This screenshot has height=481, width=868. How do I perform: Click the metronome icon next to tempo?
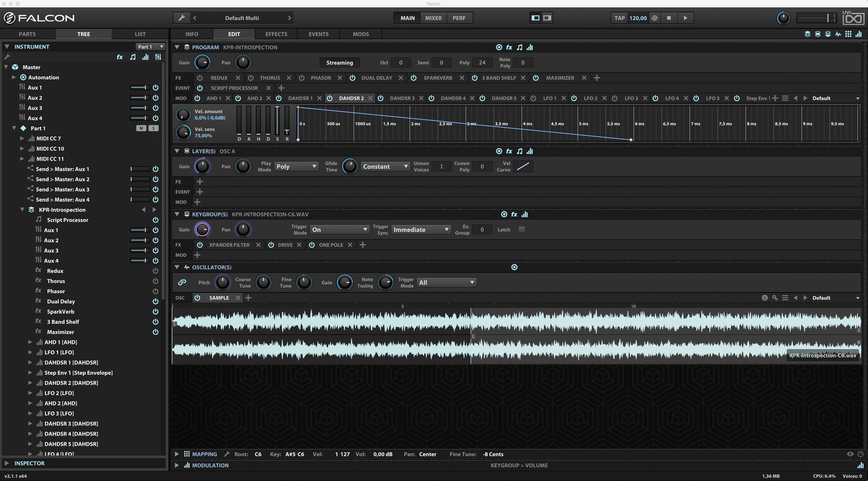(x=655, y=18)
